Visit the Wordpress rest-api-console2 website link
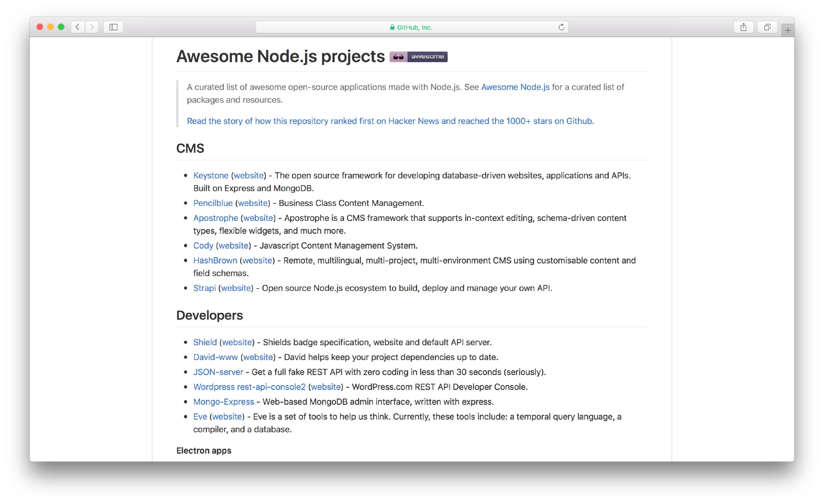This screenshot has width=824, height=504. (326, 387)
